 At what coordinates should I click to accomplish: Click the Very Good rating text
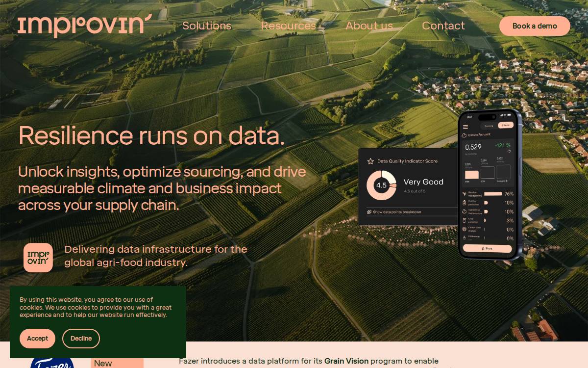pos(423,182)
